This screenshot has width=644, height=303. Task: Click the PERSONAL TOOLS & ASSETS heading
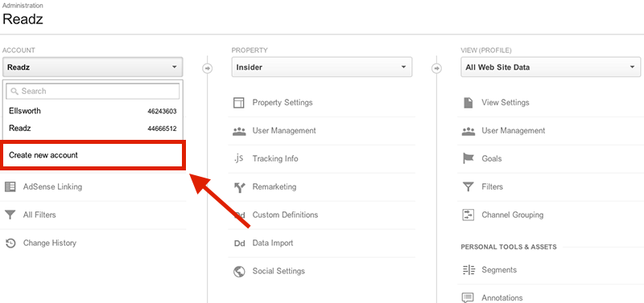509,248
